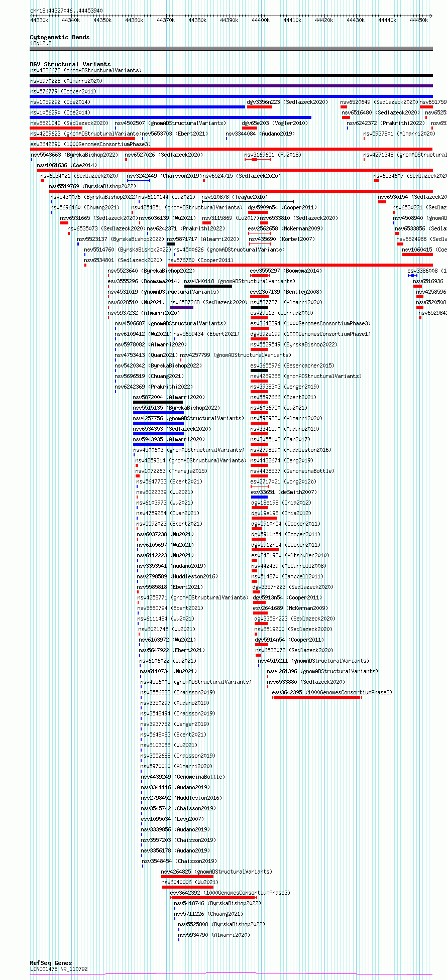Open esv2562658 (McKernan2009) variant

pyautogui.click(x=284, y=228)
